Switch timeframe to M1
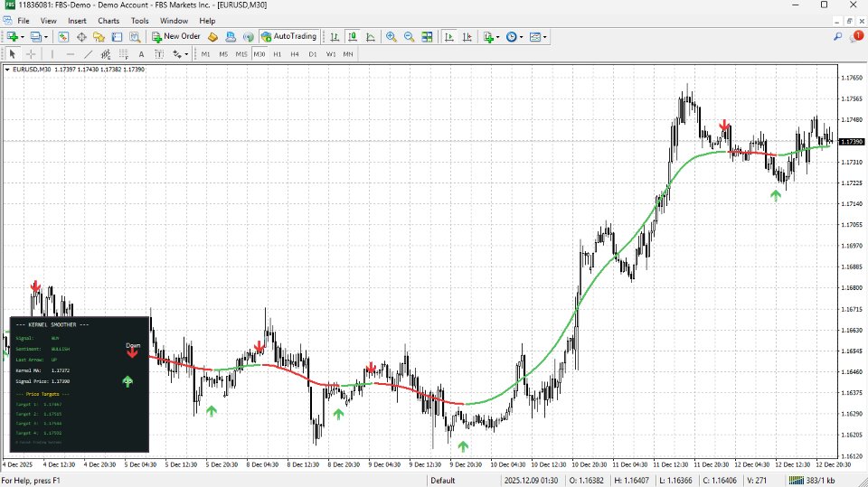 pyautogui.click(x=206, y=54)
